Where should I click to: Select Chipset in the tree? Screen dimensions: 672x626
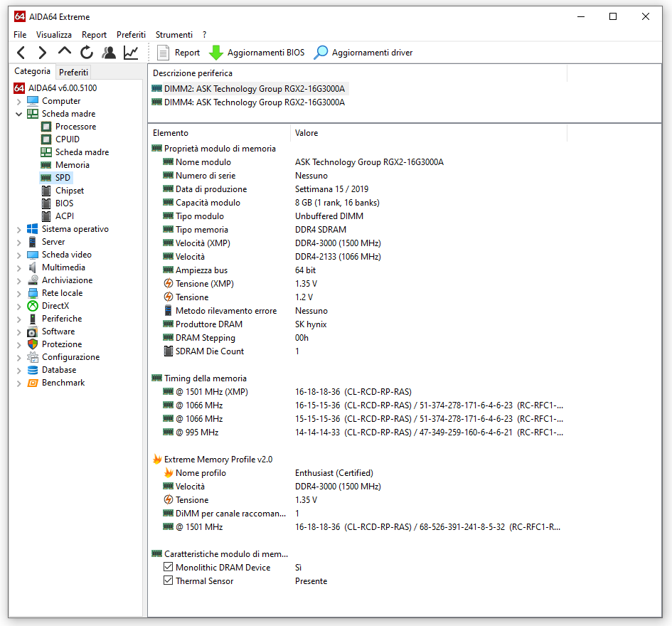coord(70,191)
